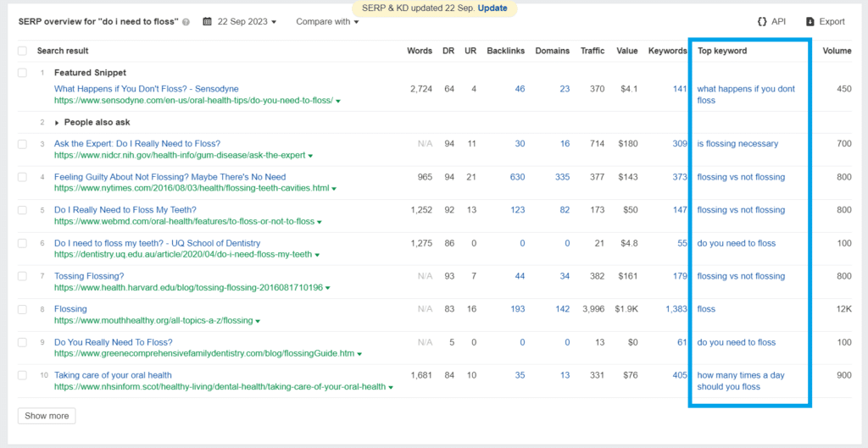The width and height of the screenshot is (868, 448).
Task: Open the dropdown arrow after the health.harvard.edu URL
Action: tap(328, 288)
